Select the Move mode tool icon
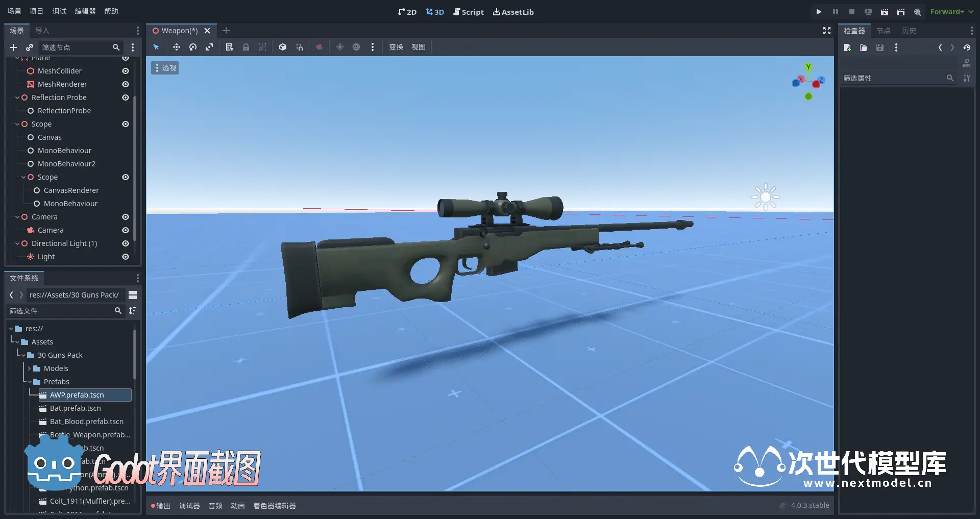980x519 pixels. (x=176, y=47)
